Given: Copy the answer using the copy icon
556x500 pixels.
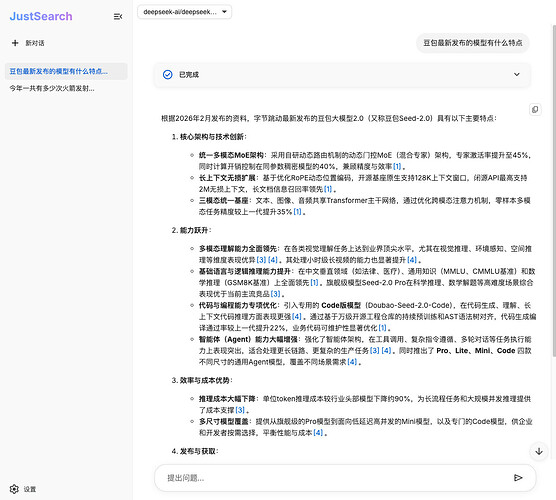Looking at the screenshot, I should [x=535, y=109].
